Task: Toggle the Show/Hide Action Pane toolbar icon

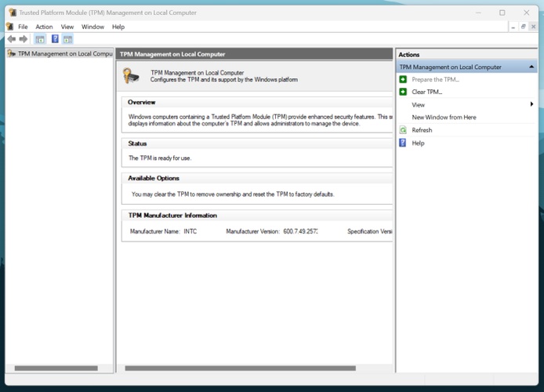Action: (67, 39)
